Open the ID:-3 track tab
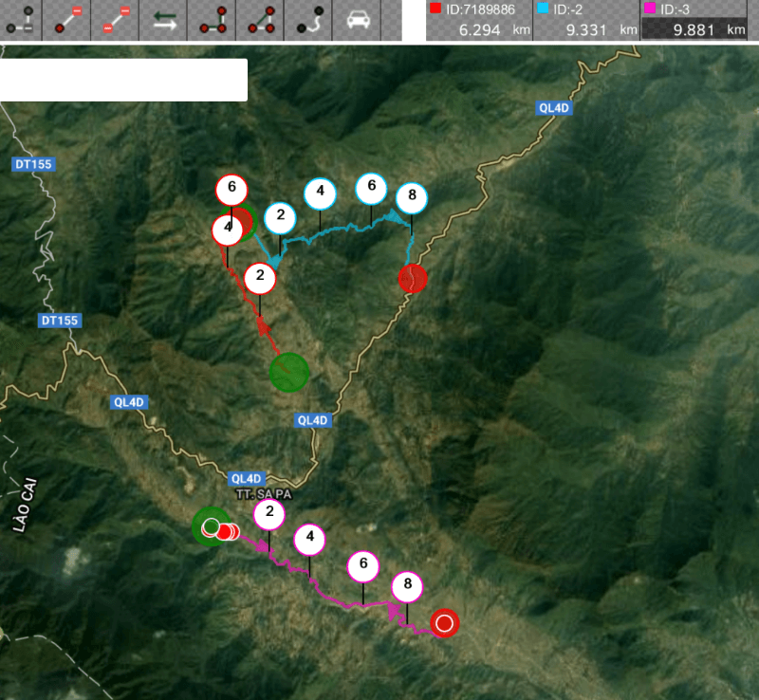The image size is (759, 700). point(694,20)
